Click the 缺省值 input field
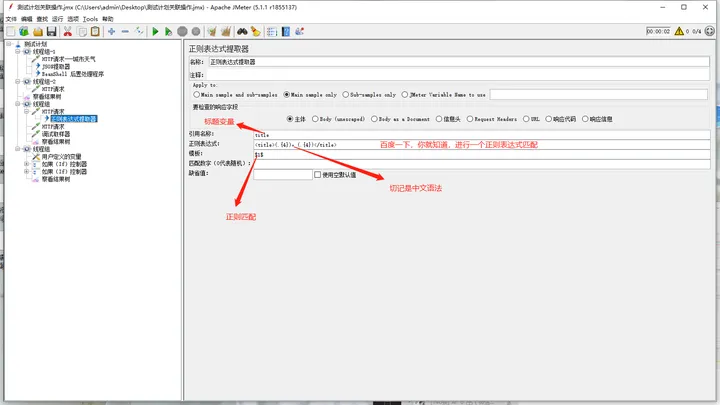Image resolution: width=720 pixels, height=405 pixels. click(x=283, y=174)
